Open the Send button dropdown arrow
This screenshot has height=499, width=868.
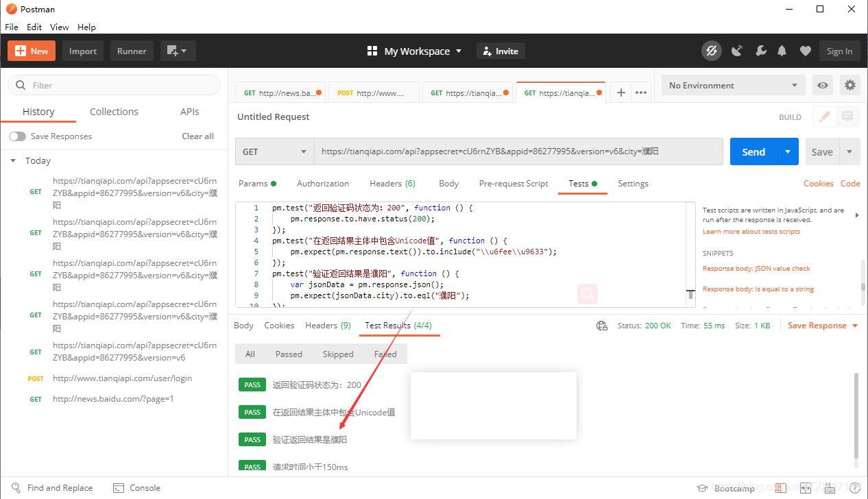tap(788, 151)
